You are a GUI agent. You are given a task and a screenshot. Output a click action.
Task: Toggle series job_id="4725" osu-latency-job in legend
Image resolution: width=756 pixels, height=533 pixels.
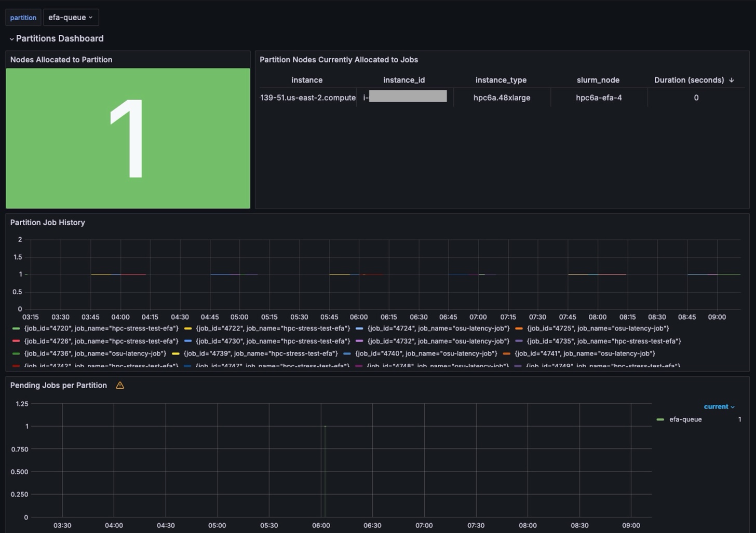coord(598,329)
